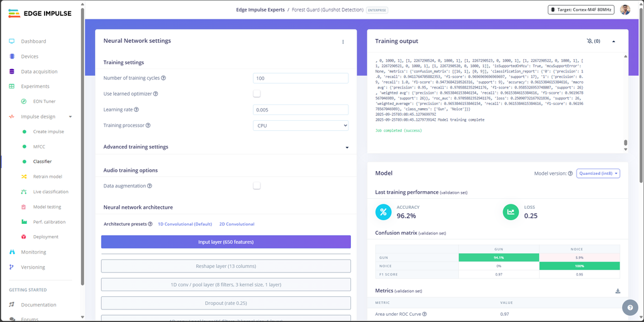Screen dimensions: 644x322
Task: Click the user profile avatar
Action: click(625, 10)
